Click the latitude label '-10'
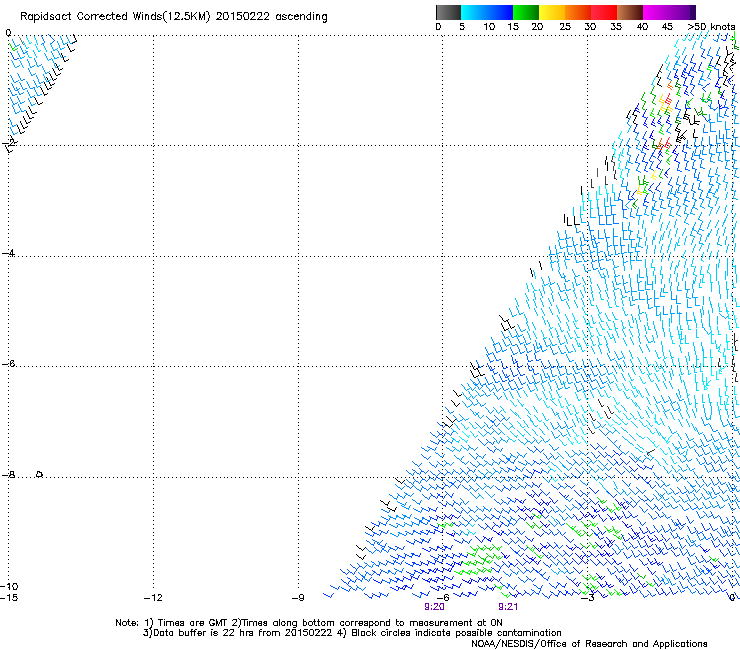The image size is (740, 650). 9,586
